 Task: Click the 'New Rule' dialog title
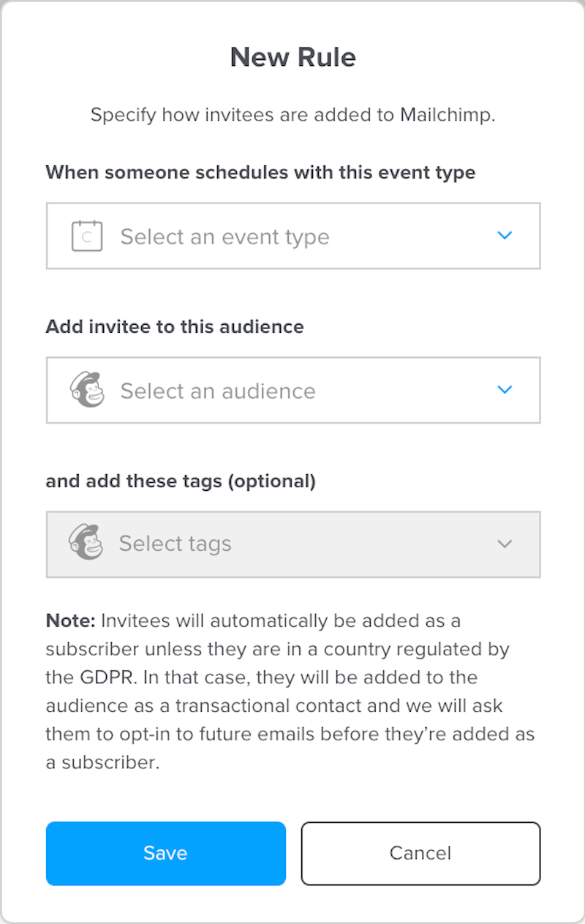coord(292,56)
